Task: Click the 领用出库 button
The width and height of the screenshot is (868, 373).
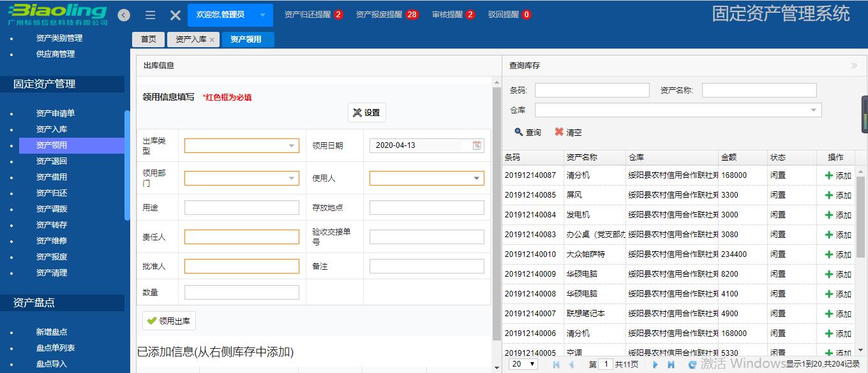Action: coord(168,321)
